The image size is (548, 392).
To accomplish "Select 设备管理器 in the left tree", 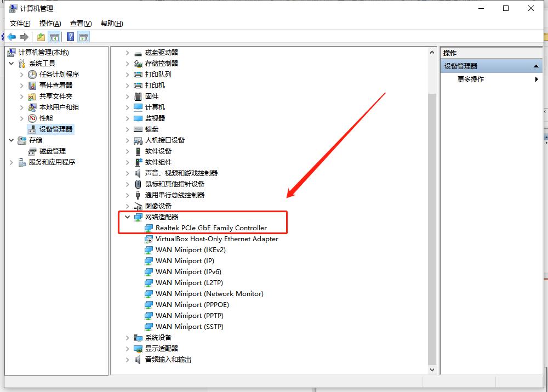I will 55,129.
